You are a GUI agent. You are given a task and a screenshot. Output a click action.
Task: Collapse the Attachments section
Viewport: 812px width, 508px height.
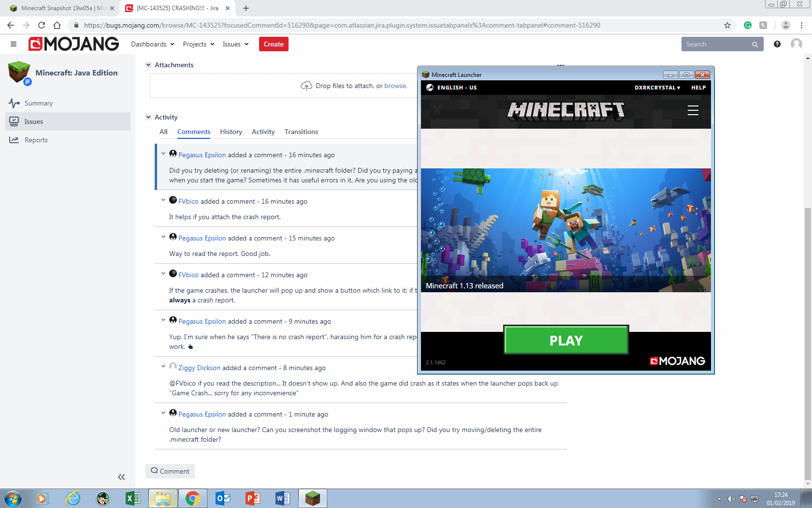(148, 65)
